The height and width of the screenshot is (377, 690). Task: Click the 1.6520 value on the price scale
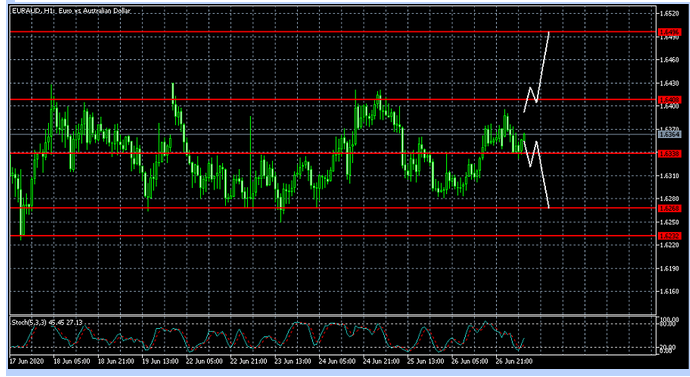point(669,14)
